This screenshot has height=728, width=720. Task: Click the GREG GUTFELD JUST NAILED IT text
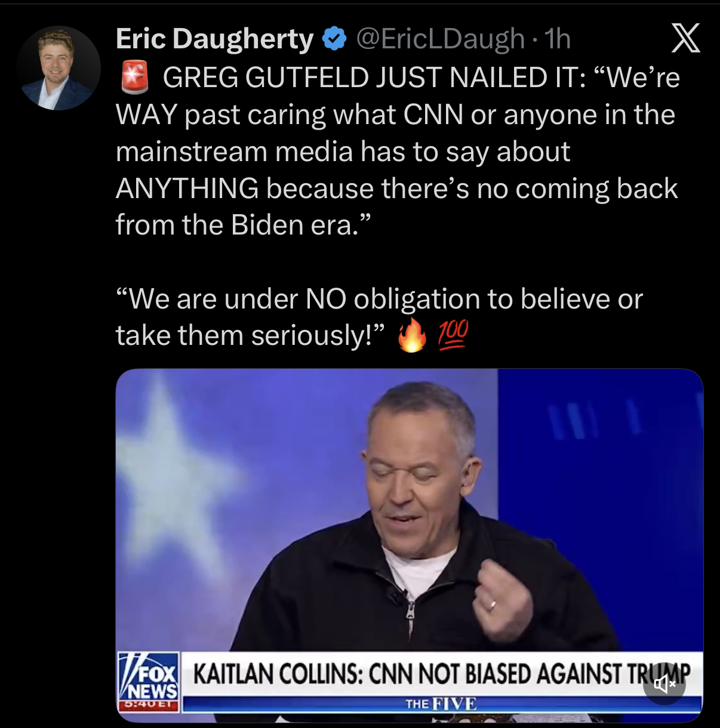(374, 78)
